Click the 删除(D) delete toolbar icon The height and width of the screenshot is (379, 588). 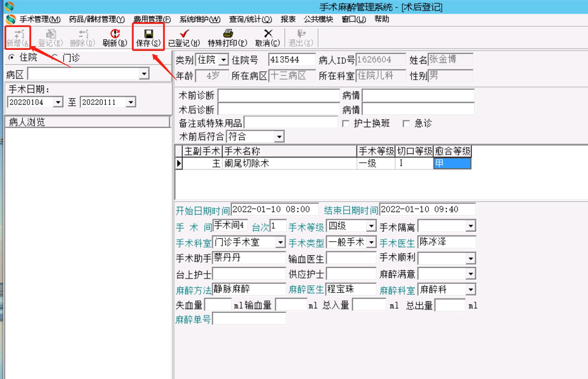pyautogui.click(x=82, y=38)
